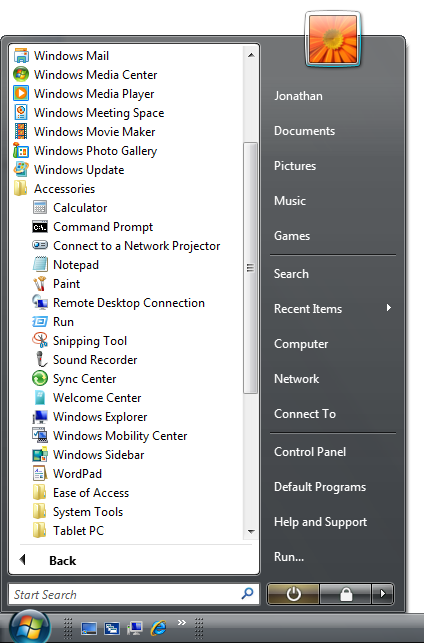Image resolution: width=424 pixels, height=643 pixels.
Task: Open Windows Mail icon
Action: click(21, 55)
